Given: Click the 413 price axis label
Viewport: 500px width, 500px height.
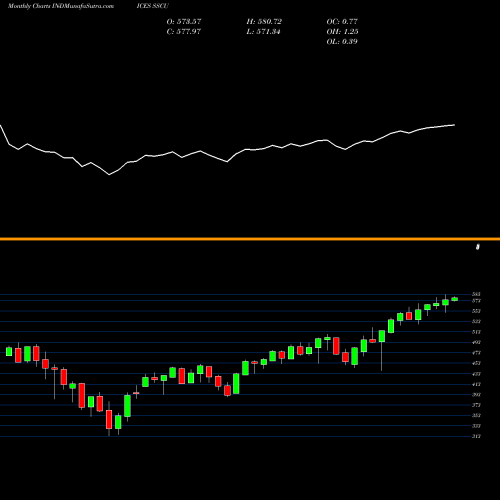Looking at the screenshot, I should 476,384.
